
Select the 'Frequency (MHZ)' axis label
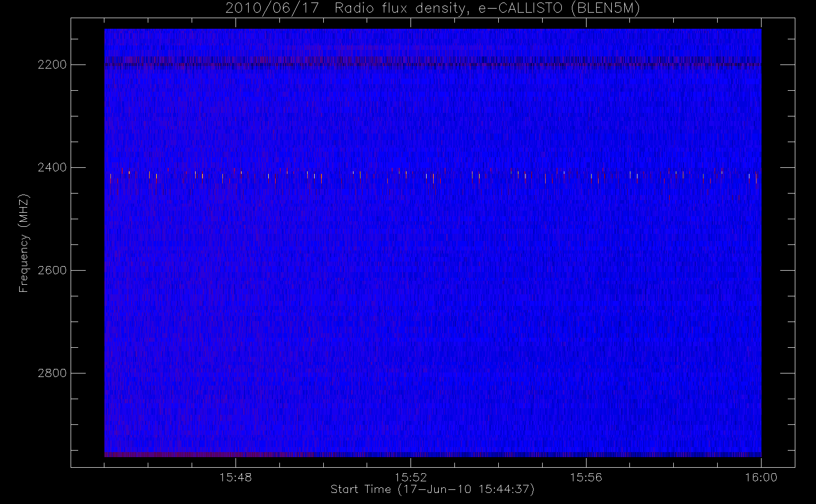tap(24, 243)
